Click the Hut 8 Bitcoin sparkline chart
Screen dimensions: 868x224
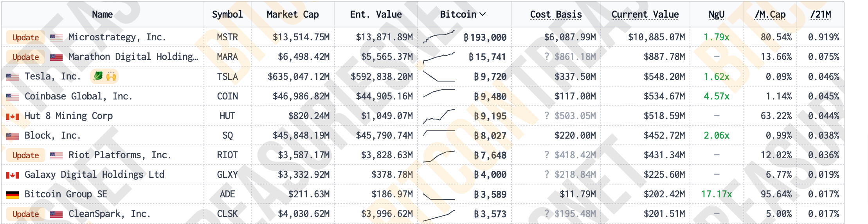(439, 116)
